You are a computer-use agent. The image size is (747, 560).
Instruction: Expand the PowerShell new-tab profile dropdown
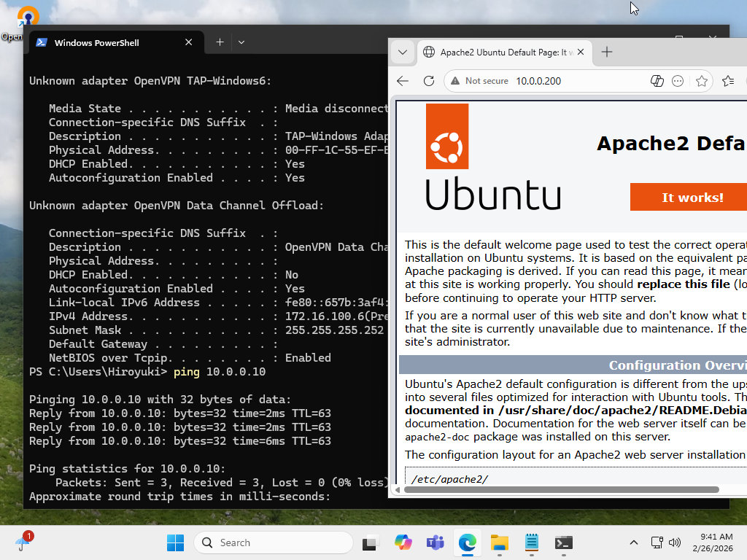pos(241,42)
